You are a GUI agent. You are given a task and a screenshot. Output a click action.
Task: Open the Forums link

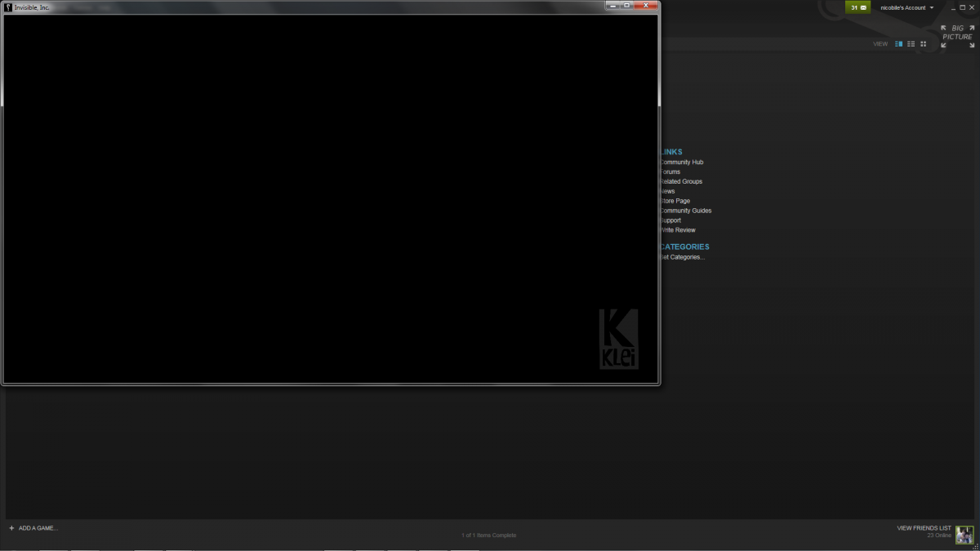click(671, 172)
